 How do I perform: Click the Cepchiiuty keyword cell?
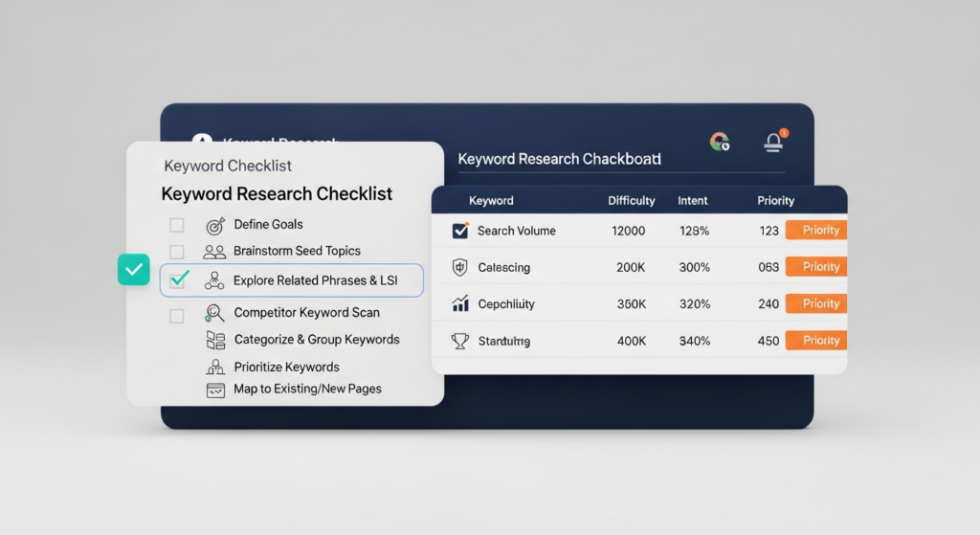click(x=506, y=304)
